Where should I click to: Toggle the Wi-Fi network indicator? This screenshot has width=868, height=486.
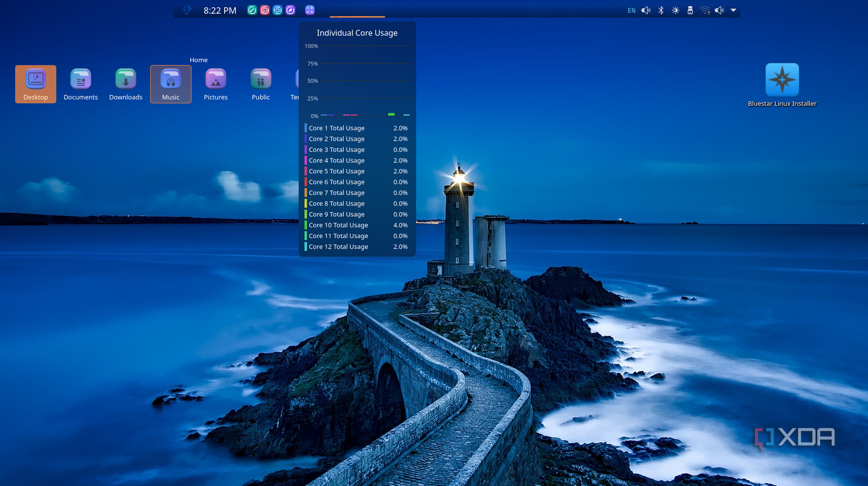pos(705,10)
